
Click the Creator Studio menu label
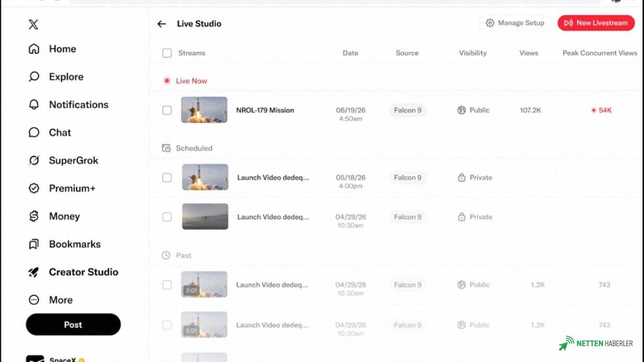84,272
